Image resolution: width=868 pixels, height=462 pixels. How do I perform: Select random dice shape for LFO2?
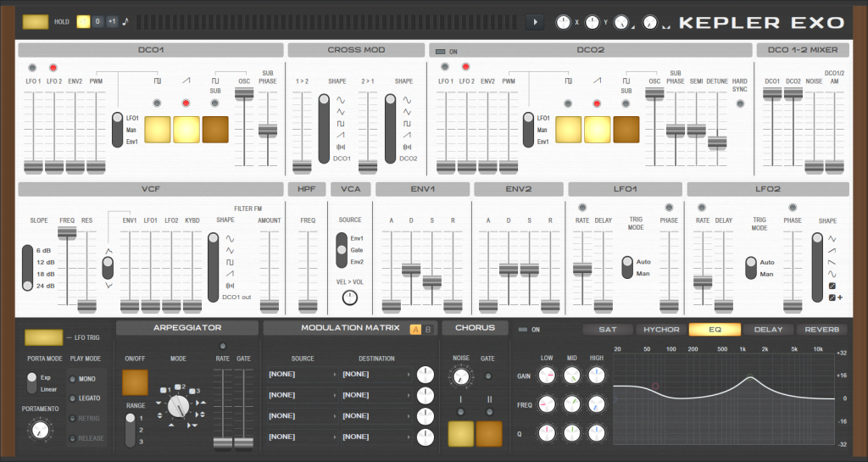pos(832,286)
